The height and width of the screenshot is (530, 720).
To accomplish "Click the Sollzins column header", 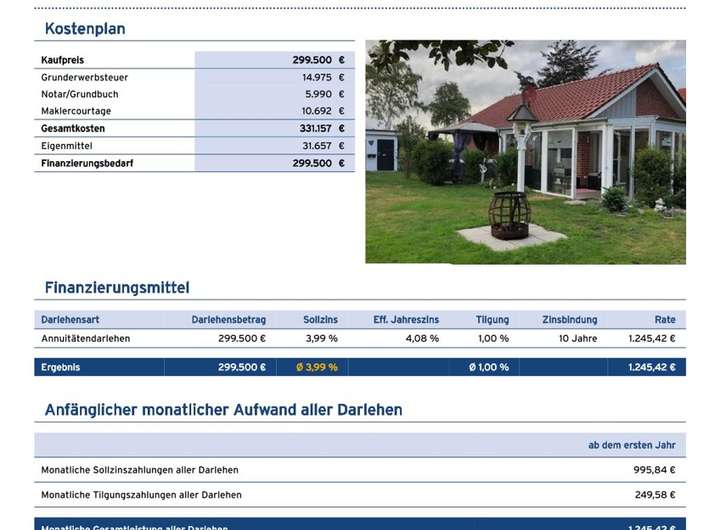I will (x=321, y=320).
